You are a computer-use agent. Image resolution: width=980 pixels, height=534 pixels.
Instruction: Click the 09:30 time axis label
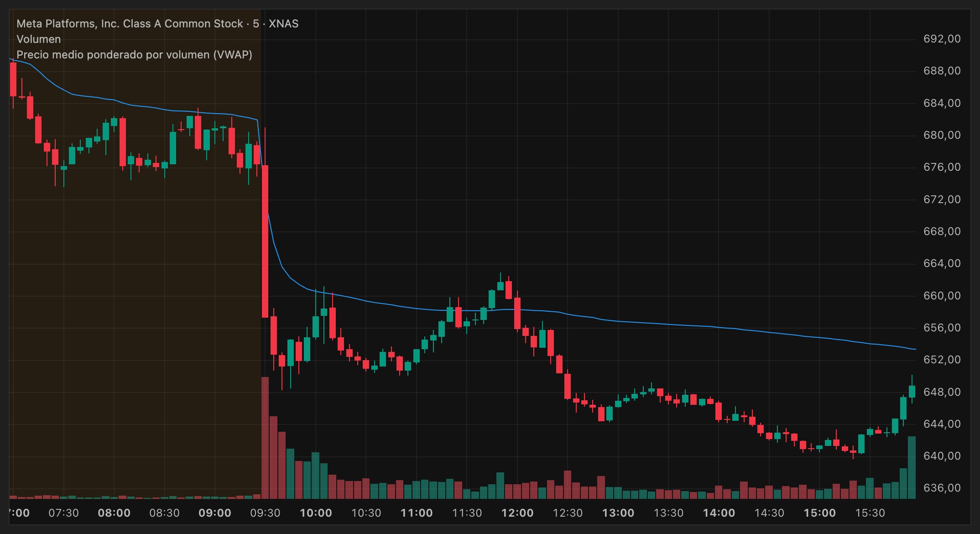click(266, 513)
